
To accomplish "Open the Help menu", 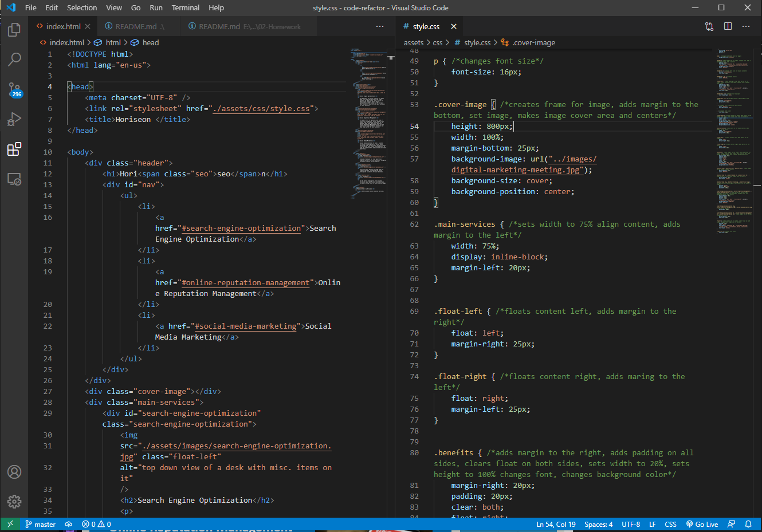I will (217, 7).
